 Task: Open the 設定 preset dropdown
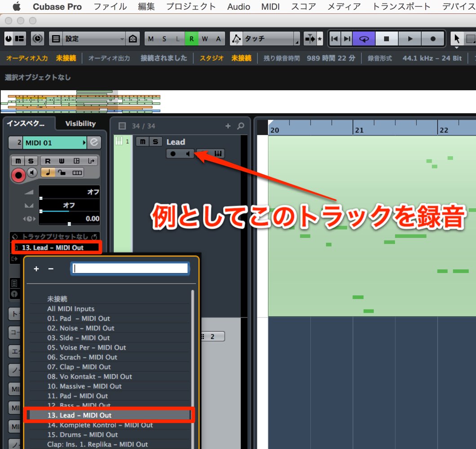tap(94, 39)
